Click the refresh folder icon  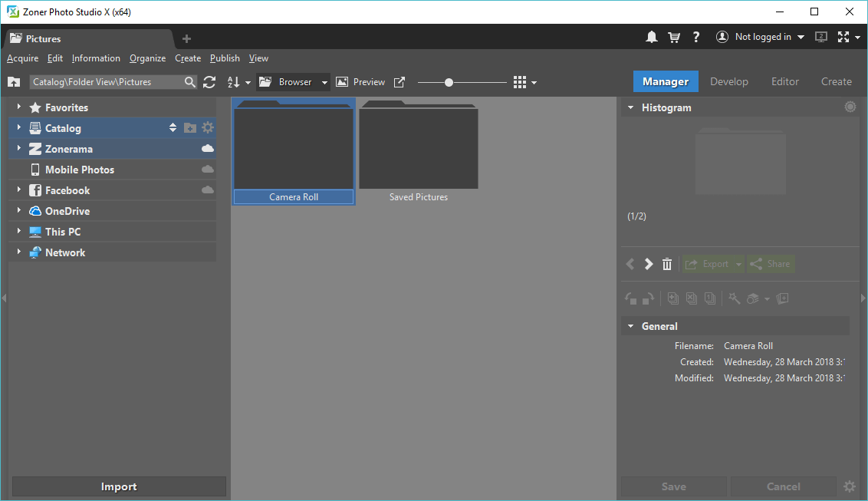[209, 82]
